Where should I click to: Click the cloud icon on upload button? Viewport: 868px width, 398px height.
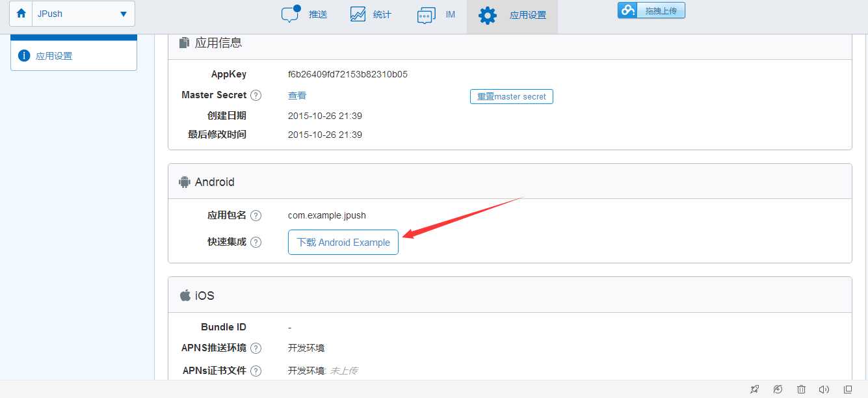pos(627,10)
